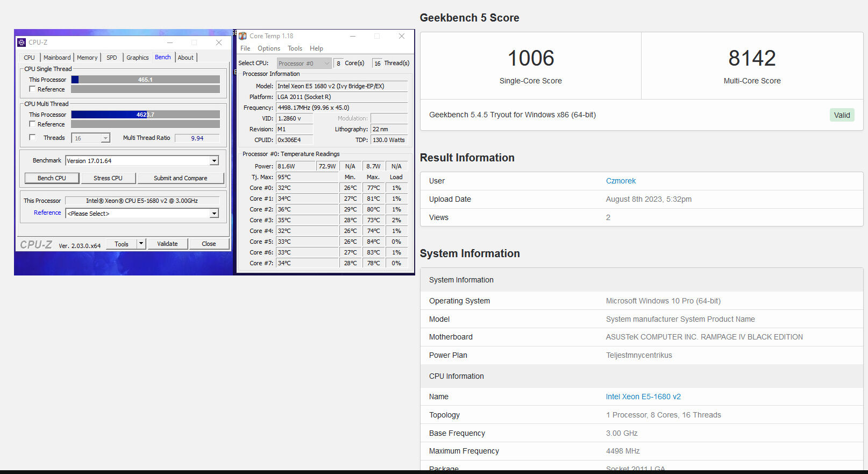Click the Core Temp thermometer icon in title bar
This screenshot has height=474, width=868.
243,36
